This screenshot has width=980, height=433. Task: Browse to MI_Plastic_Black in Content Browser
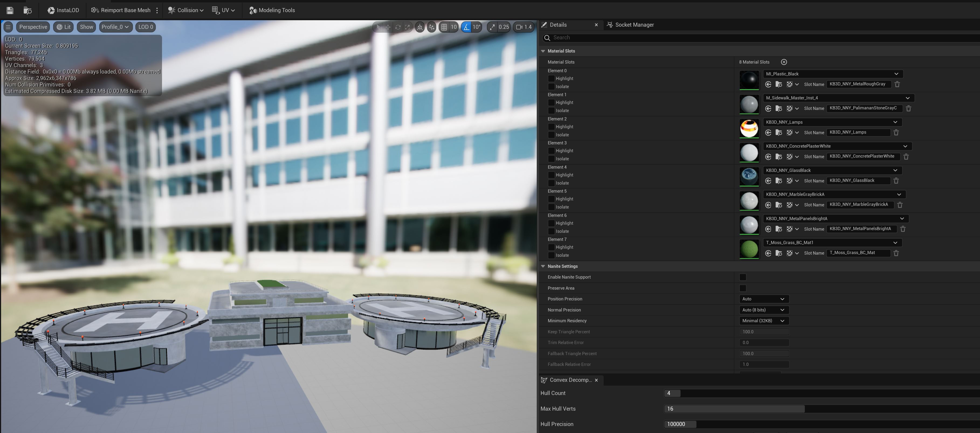(779, 84)
